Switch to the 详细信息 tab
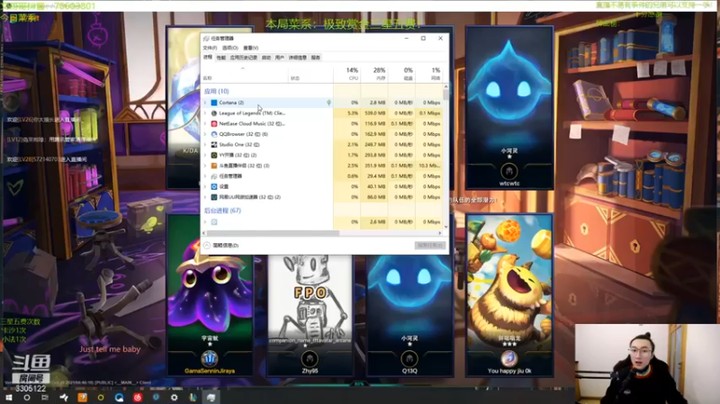The width and height of the screenshot is (720, 404). coord(298,57)
